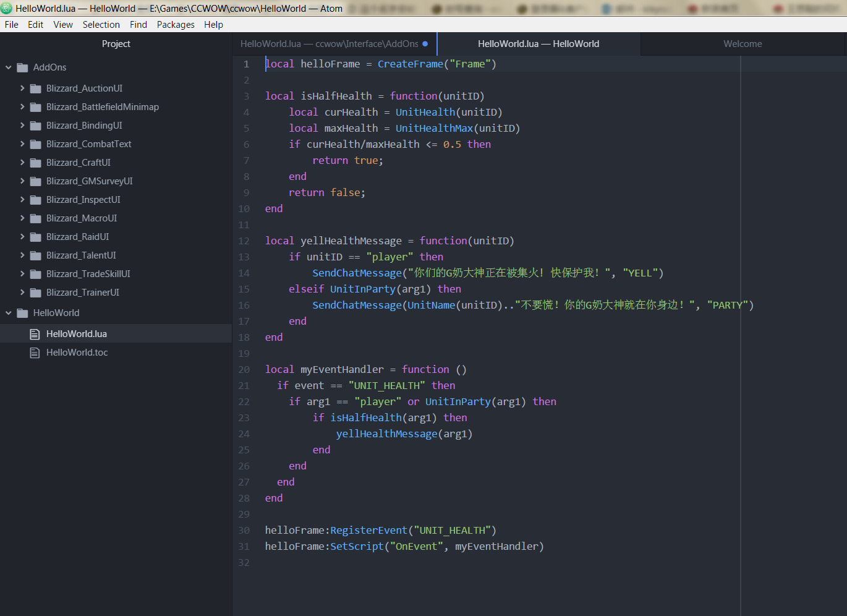This screenshot has height=616, width=847.
Task: Collapse the AddOns folder chevron
Action: coord(9,67)
